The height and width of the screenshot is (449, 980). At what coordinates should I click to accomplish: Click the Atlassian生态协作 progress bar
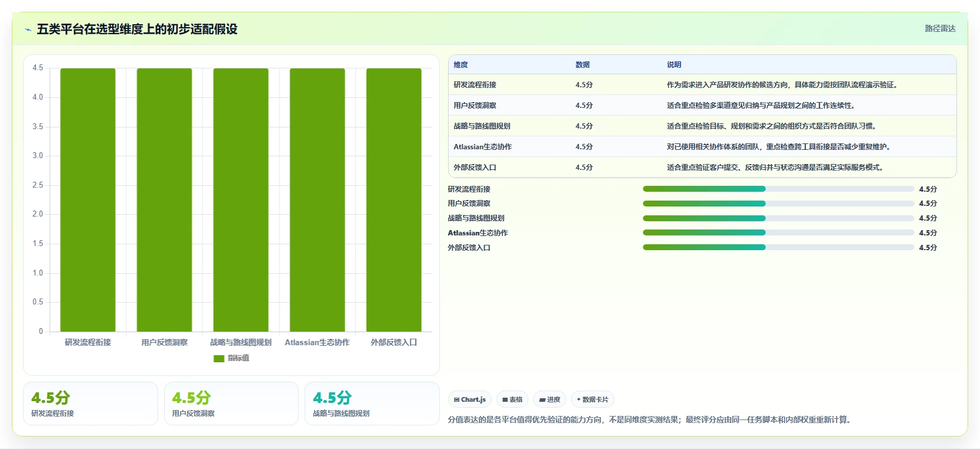[778, 232]
